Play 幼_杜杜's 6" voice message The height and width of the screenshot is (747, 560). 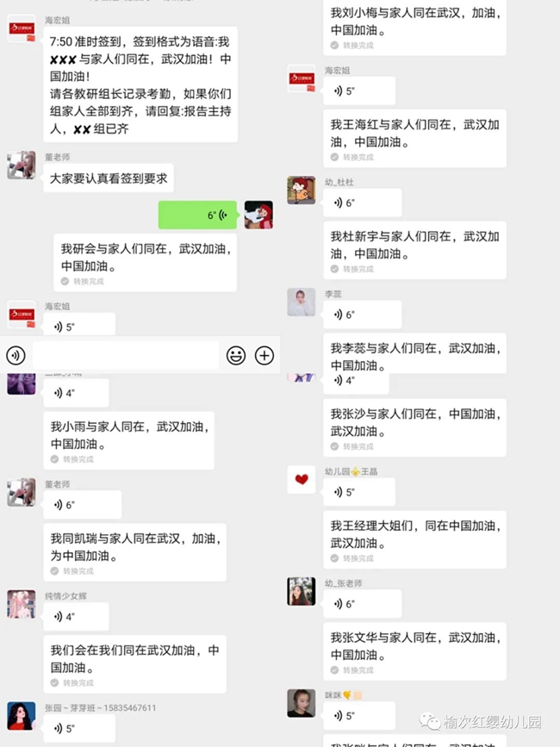(x=363, y=202)
